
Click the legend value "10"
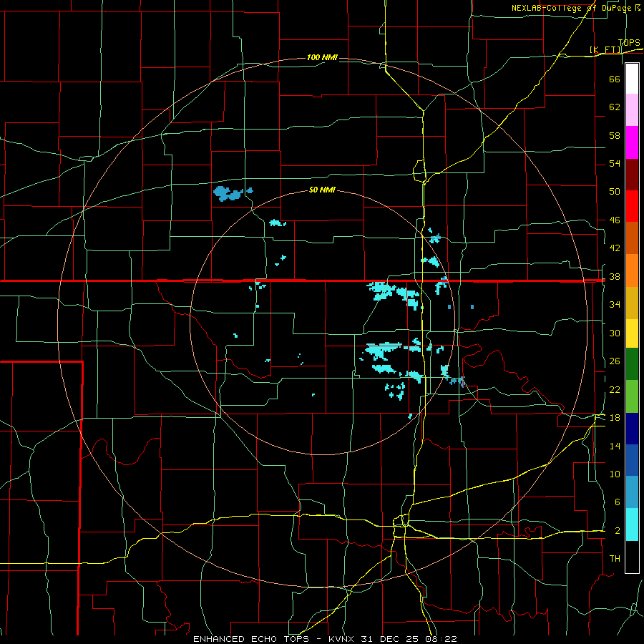pyautogui.click(x=615, y=474)
